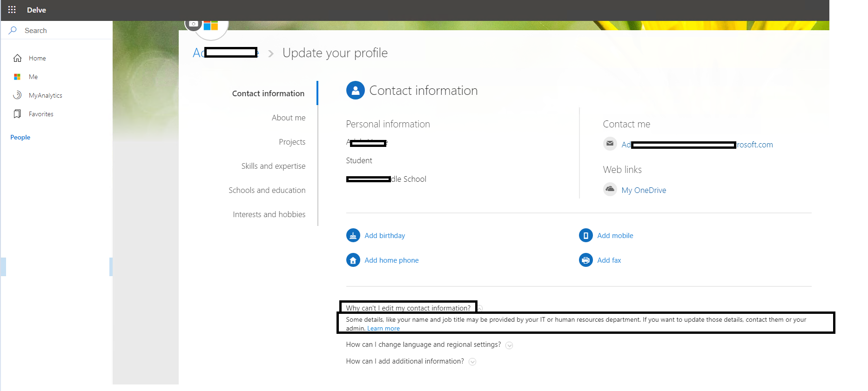The height and width of the screenshot is (391, 868).
Task: Open Skills and expertise section
Action: 273,166
